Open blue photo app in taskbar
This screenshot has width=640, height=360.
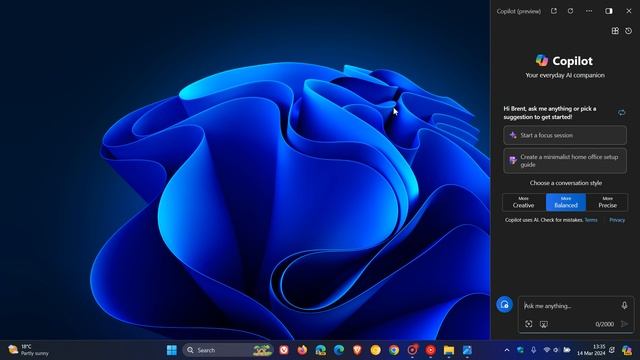tap(467, 350)
